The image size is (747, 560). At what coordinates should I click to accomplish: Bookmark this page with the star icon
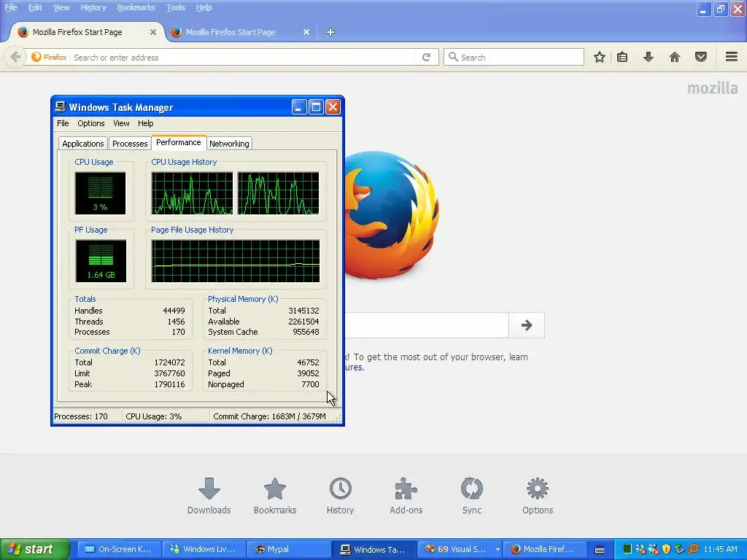point(600,57)
